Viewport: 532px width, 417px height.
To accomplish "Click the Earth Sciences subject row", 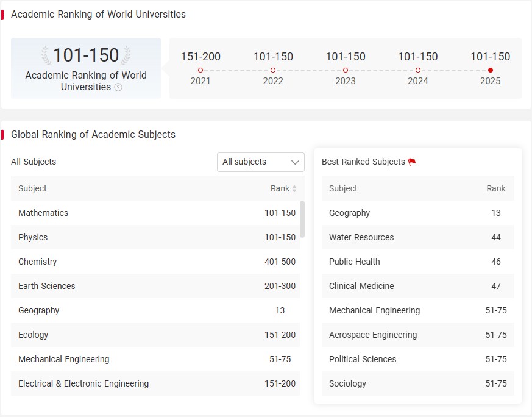I will (x=155, y=286).
